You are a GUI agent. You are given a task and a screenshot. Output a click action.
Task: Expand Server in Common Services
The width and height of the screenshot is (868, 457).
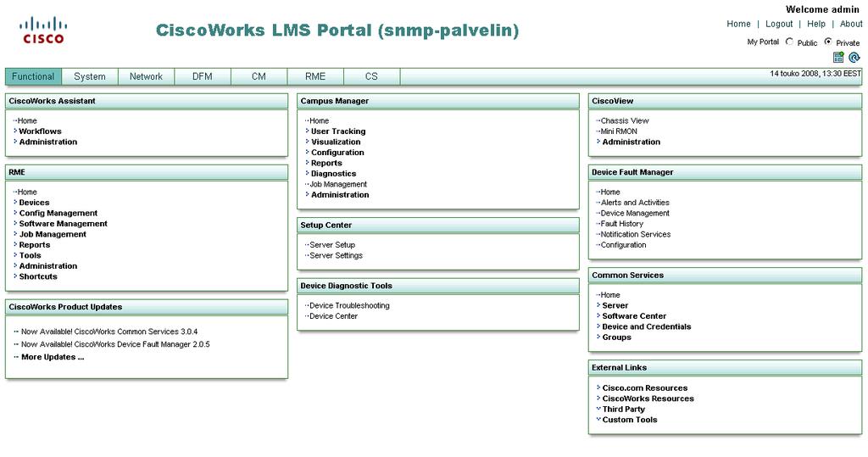click(x=615, y=306)
